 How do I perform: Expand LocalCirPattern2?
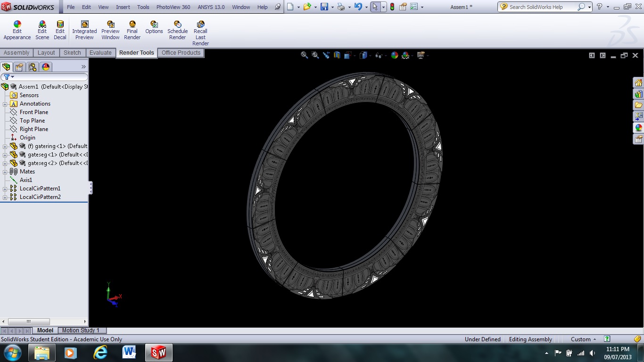5,197
